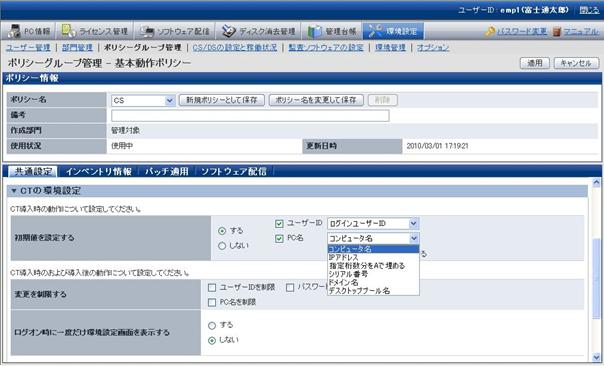
Task: Choose IPアドレス in dropdown list
Action: (373, 257)
